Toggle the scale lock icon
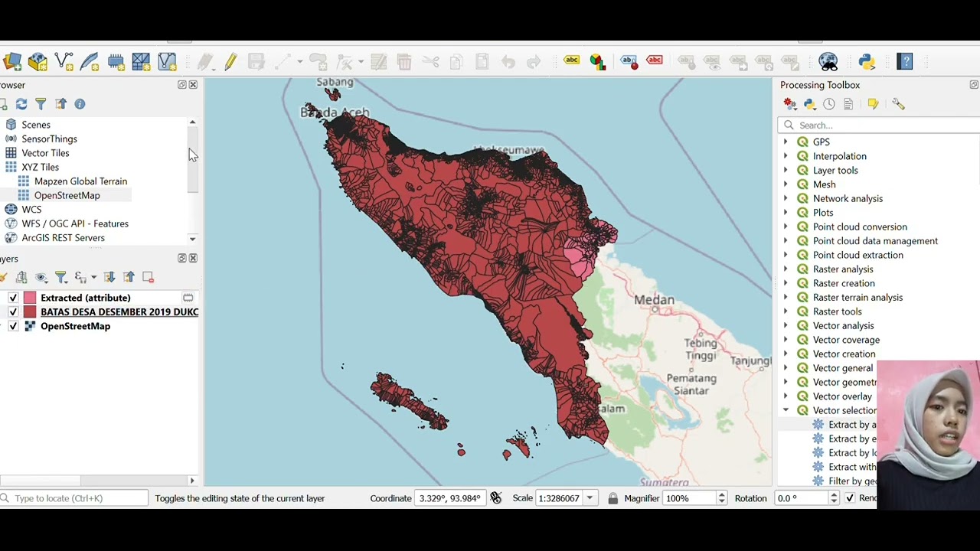 (612, 498)
